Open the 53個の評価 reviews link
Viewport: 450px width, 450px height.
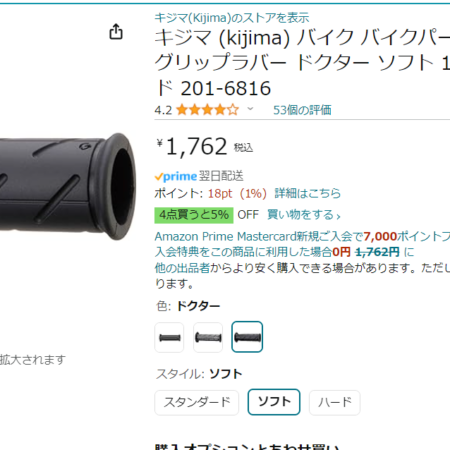tap(302, 110)
